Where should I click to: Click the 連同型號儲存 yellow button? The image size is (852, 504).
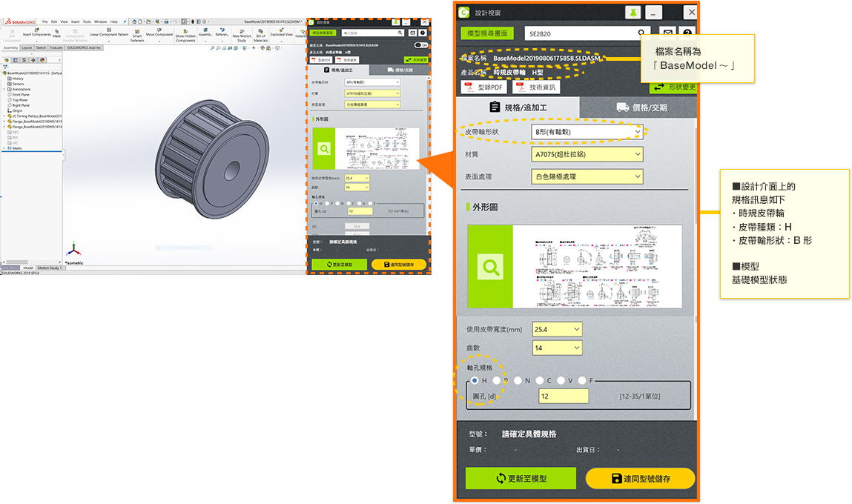pos(641,479)
